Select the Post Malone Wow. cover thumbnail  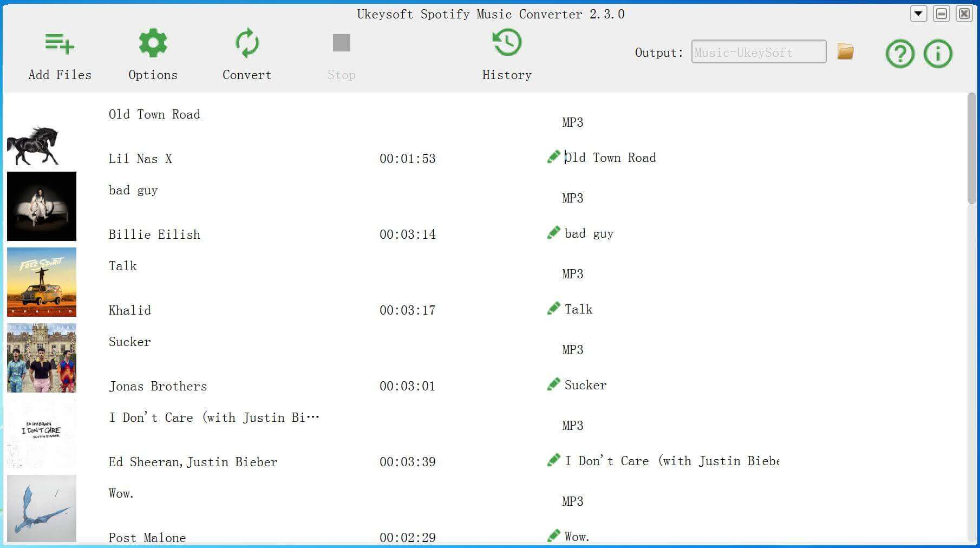click(x=42, y=508)
